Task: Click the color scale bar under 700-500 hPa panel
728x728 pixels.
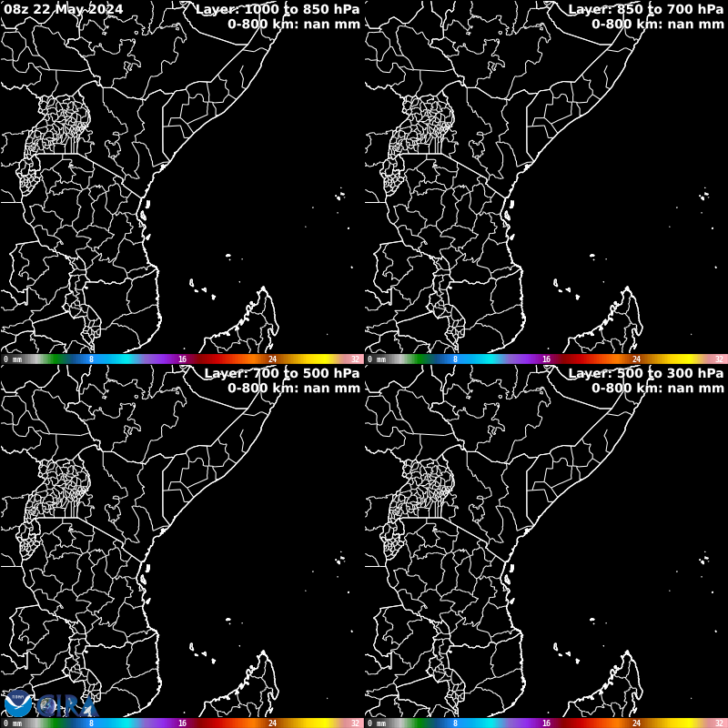Action: point(182,723)
